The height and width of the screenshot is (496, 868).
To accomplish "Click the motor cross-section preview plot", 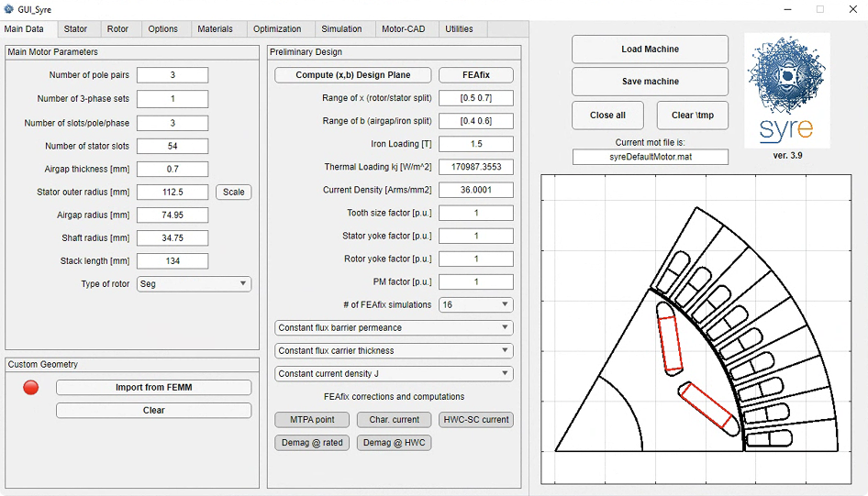I will [x=696, y=329].
